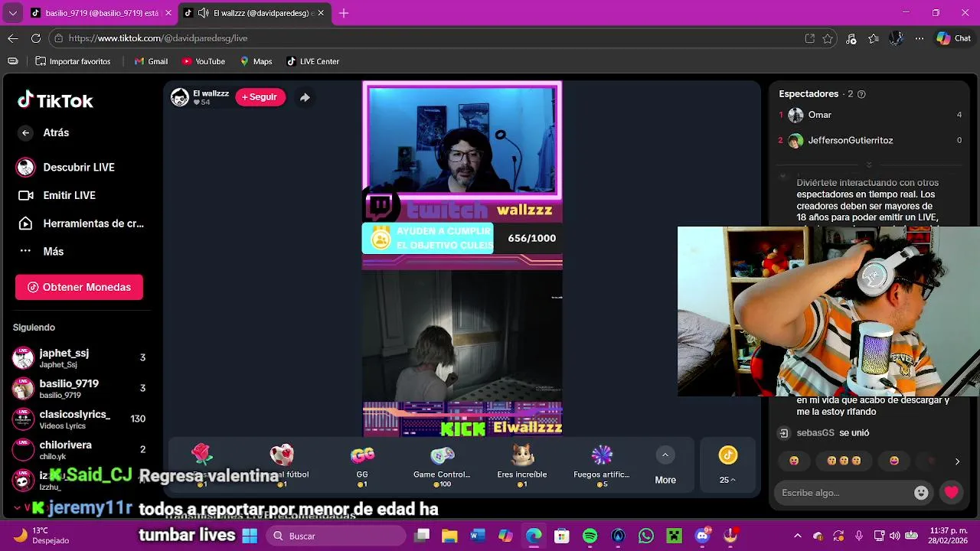Image resolution: width=980 pixels, height=551 pixels.
Task: Send a like with the heart button
Action: click(952, 493)
